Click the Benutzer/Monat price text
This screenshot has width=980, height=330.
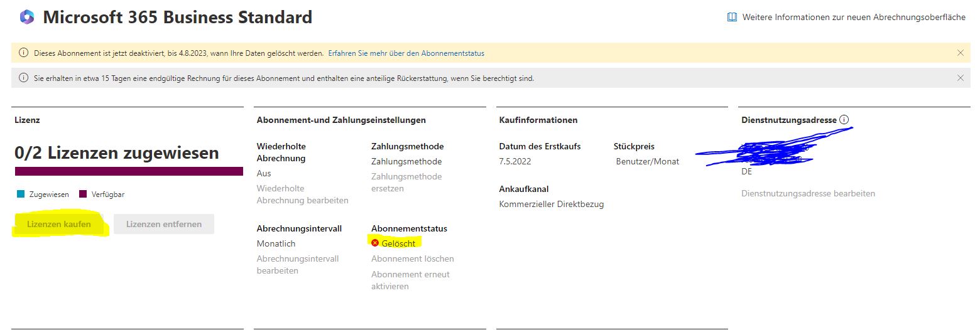coord(648,161)
